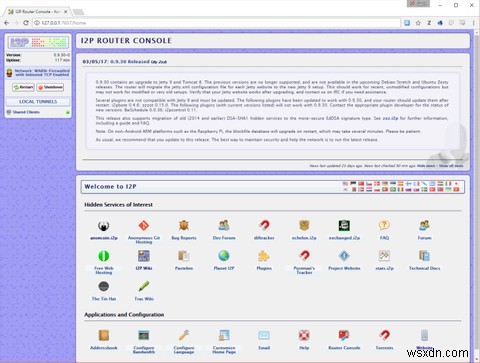Select the US flag language icon
This screenshot has height=363, width=480.
point(345,184)
